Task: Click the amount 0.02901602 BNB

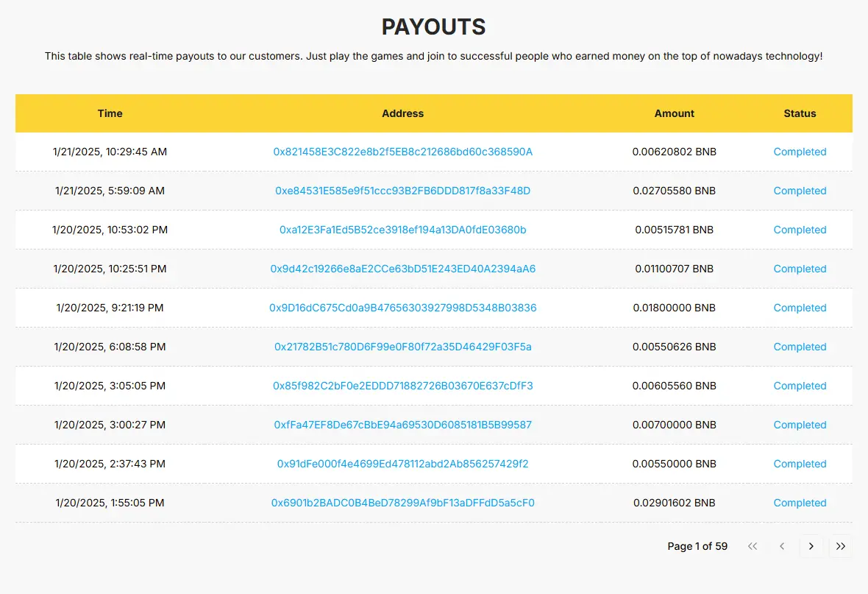Action: click(675, 503)
